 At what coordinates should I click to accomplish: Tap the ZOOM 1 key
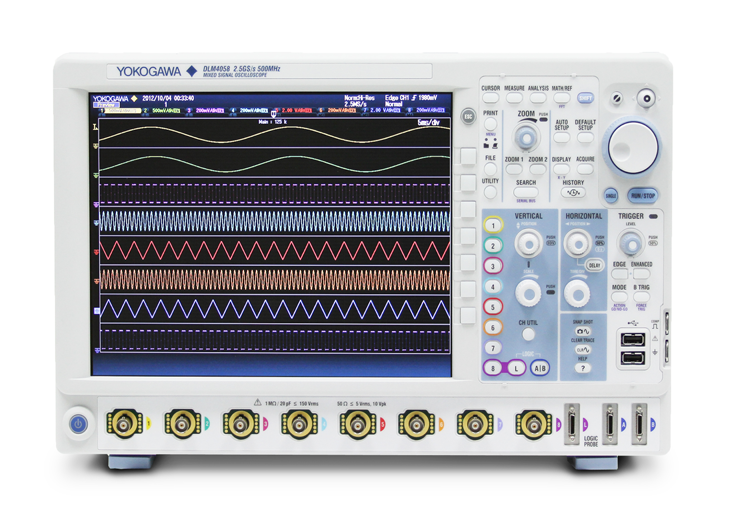click(514, 169)
